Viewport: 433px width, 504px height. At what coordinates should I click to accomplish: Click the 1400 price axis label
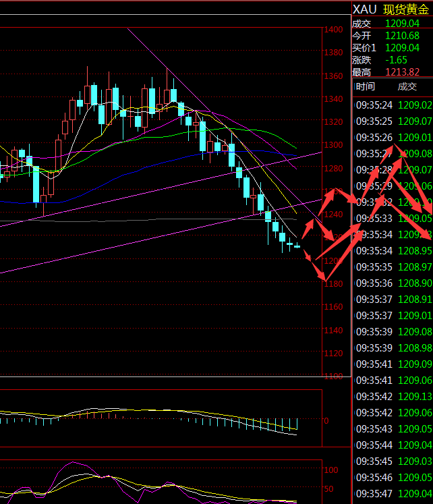point(333,30)
